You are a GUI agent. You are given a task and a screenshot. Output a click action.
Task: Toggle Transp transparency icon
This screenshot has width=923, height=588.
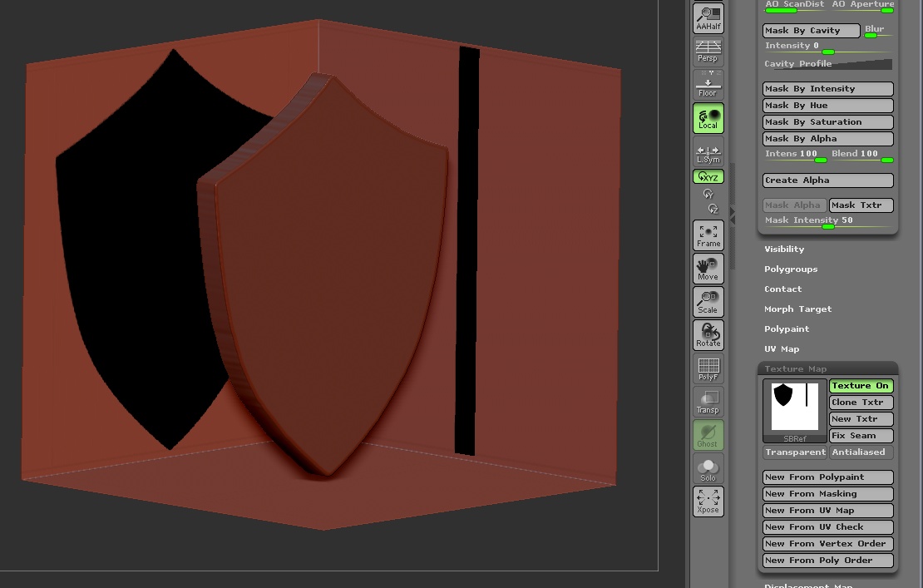[708, 402]
